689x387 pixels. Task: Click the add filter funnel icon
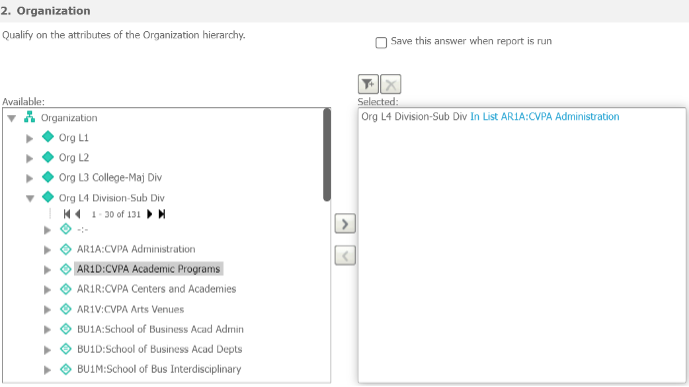(x=368, y=84)
